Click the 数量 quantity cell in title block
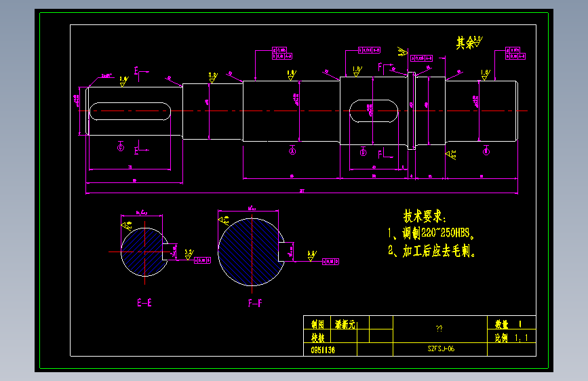This screenshot has width=588, height=381. 511,323
